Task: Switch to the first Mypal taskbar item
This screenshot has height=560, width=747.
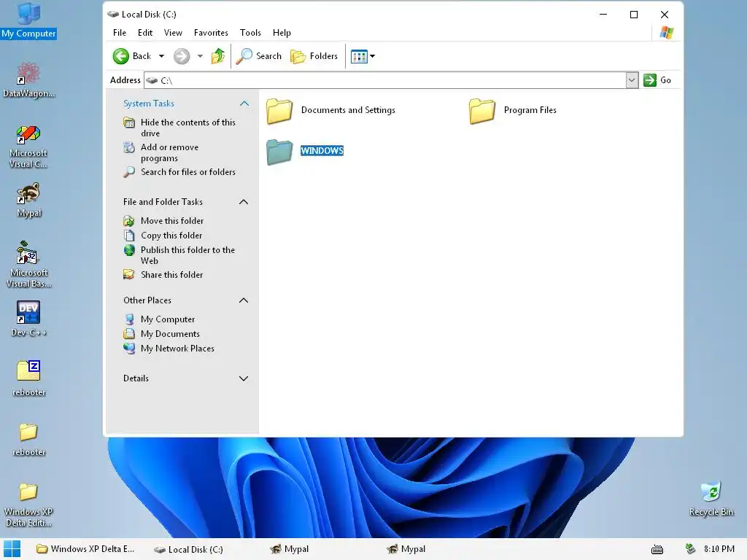Action: point(290,549)
